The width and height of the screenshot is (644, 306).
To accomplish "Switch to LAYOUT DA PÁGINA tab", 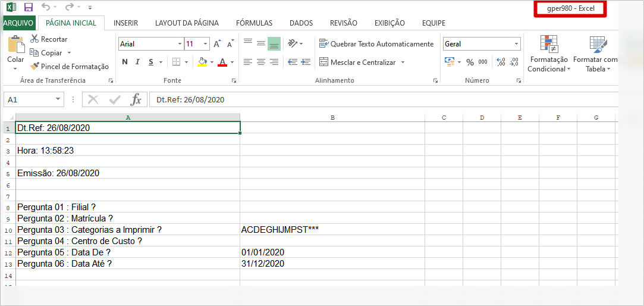I will pyautogui.click(x=187, y=23).
